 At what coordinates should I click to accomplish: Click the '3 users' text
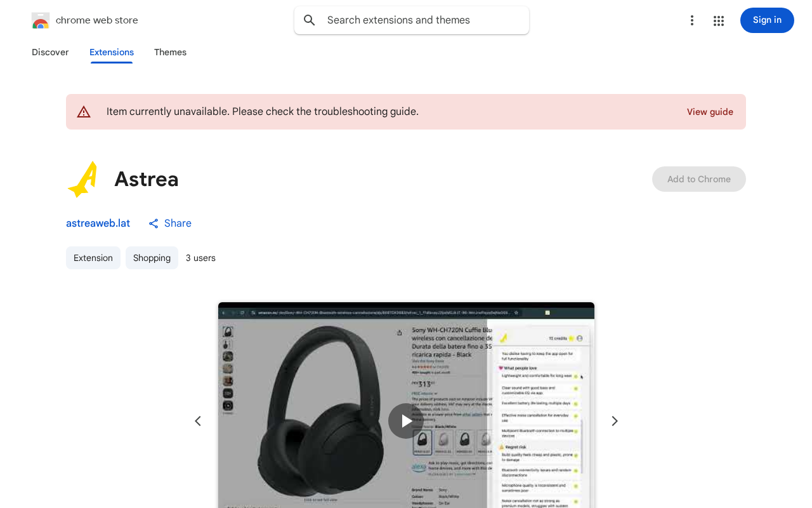[200, 258]
